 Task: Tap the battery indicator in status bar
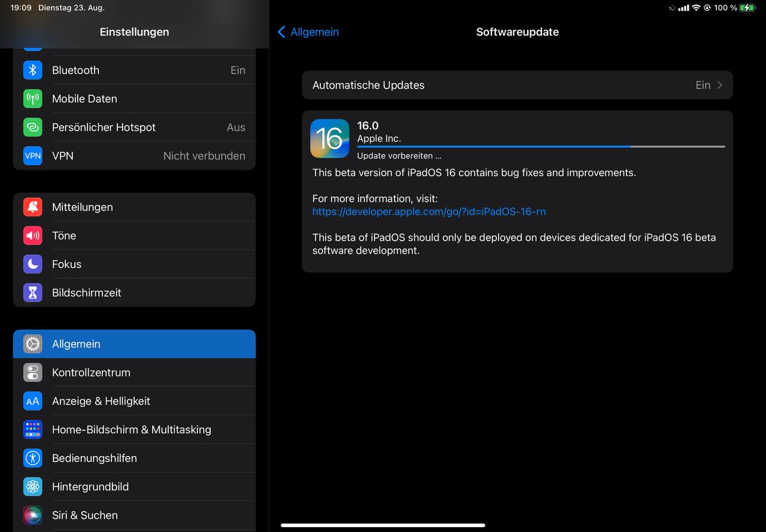coord(747,8)
